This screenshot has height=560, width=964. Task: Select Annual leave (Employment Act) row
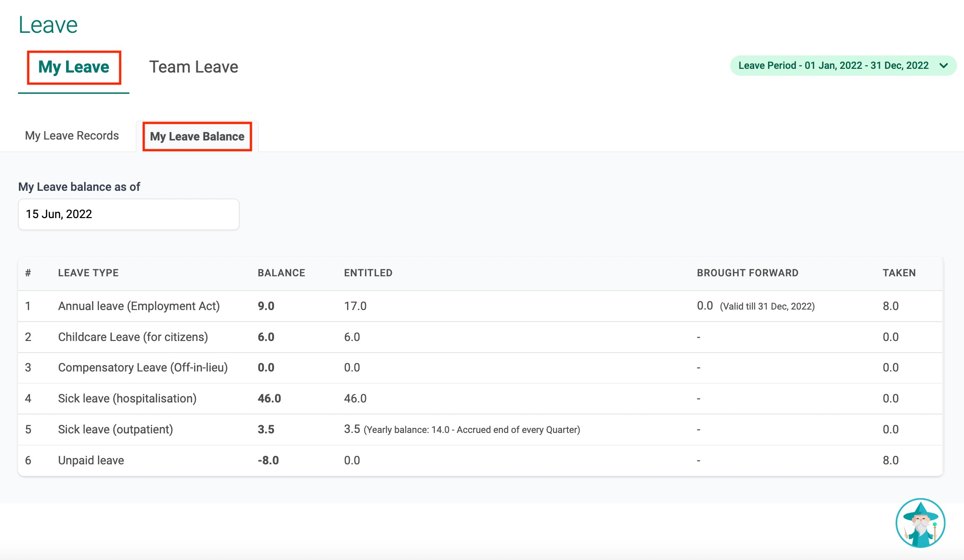coord(139,306)
